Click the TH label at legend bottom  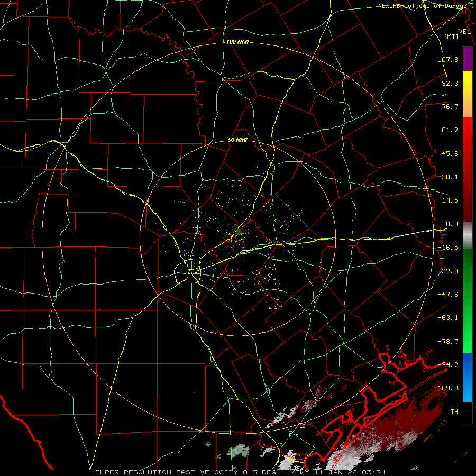pos(454,412)
